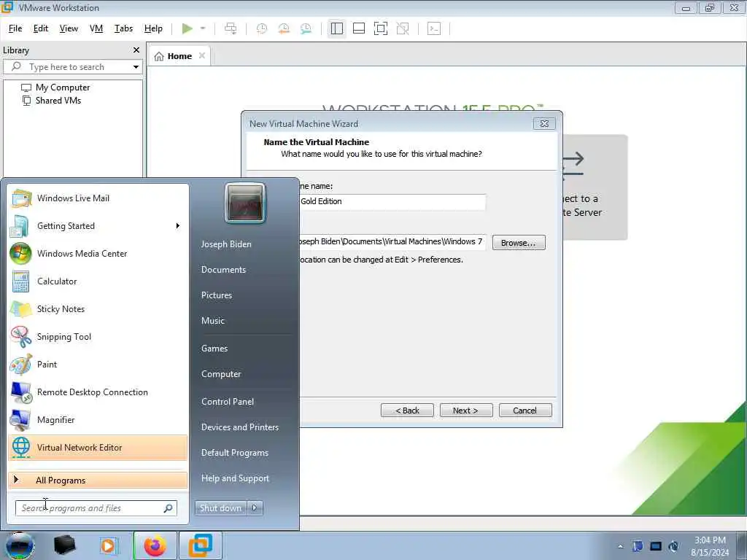The height and width of the screenshot is (560, 747).
Task: Toggle the Show Library sidebar icon
Action: point(337,28)
